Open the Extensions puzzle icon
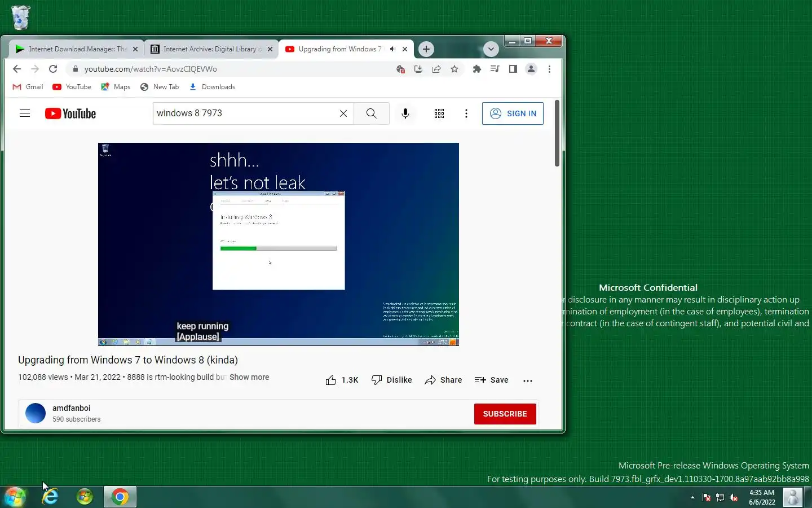The image size is (812, 508). tap(477, 69)
